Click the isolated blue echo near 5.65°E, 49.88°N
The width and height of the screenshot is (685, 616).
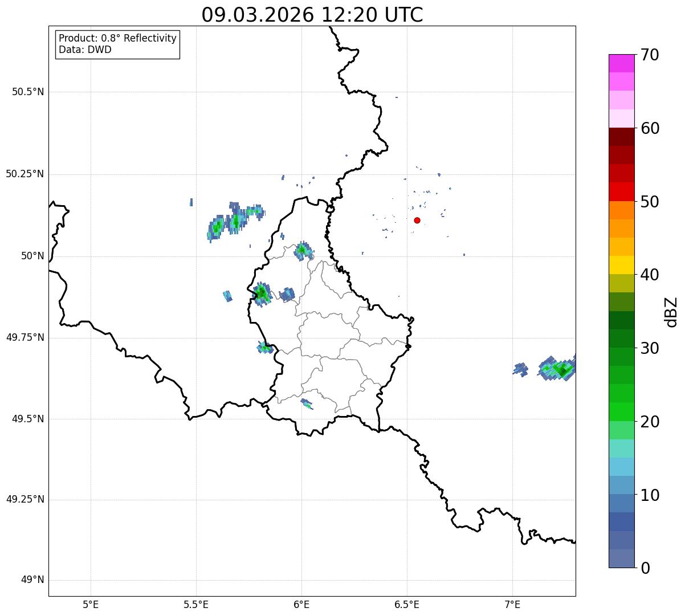(227, 296)
